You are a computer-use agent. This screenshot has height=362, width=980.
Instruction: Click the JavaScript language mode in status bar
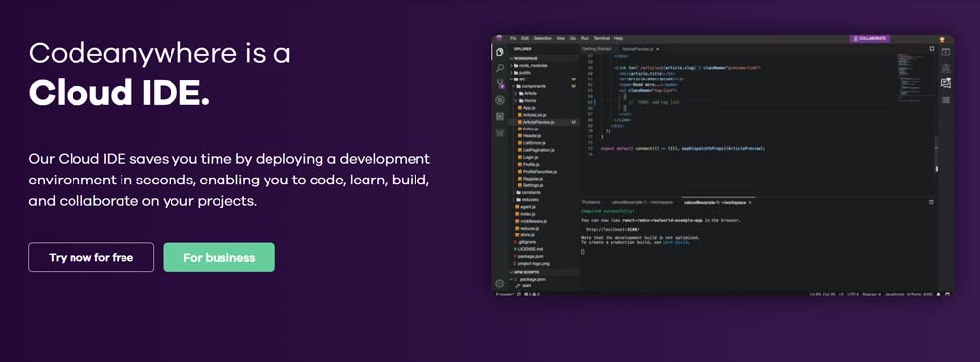click(x=895, y=294)
